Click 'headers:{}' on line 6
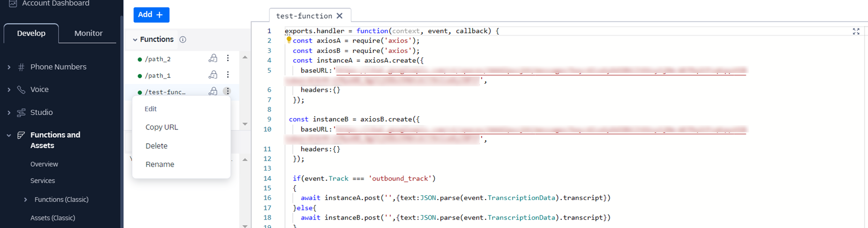The width and height of the screenshot is (868, 228). pyautogui.click(x=320, y=90)
